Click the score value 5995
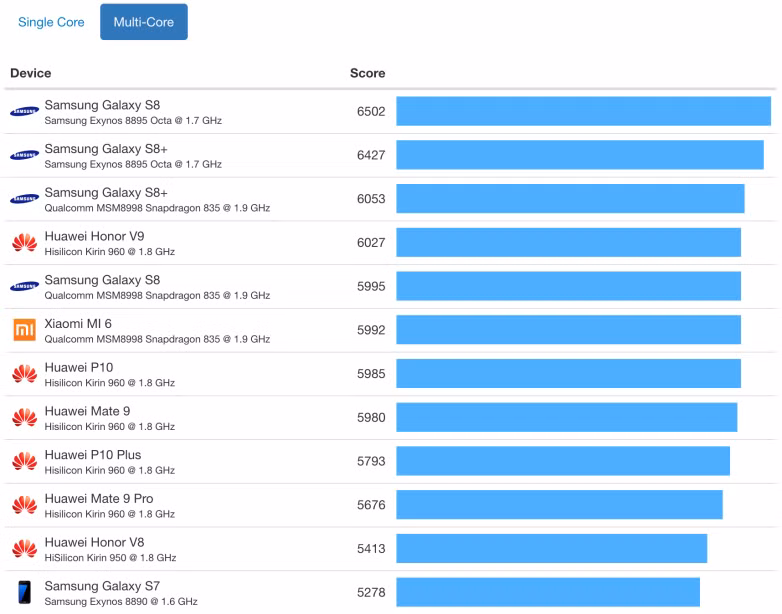The image size is (782, 614). [x=371, y=286]
